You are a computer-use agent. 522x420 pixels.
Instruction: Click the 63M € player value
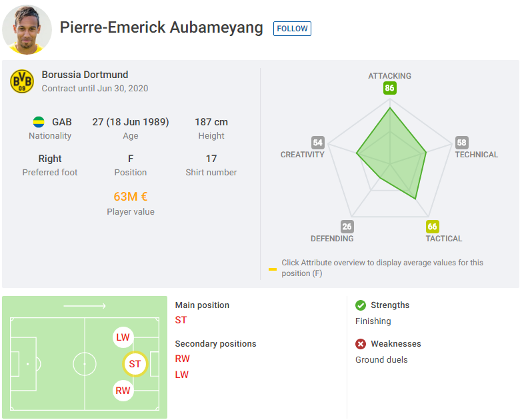pyautogui.click(x=131, y=197)
